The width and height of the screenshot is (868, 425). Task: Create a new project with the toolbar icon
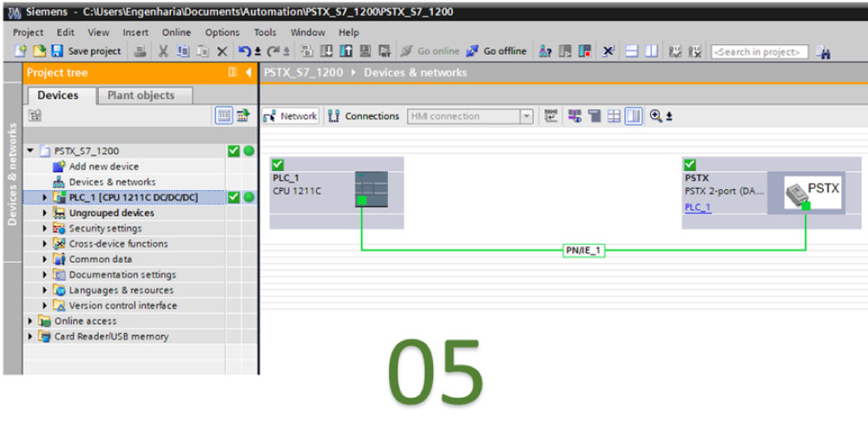click(21, 51)
